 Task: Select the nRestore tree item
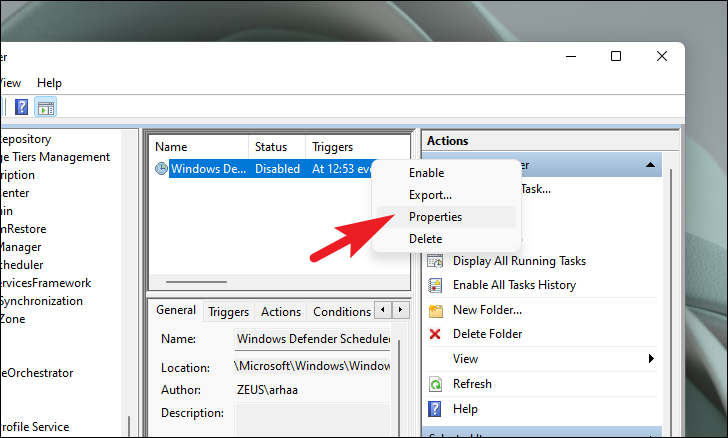tap(23, 229)
